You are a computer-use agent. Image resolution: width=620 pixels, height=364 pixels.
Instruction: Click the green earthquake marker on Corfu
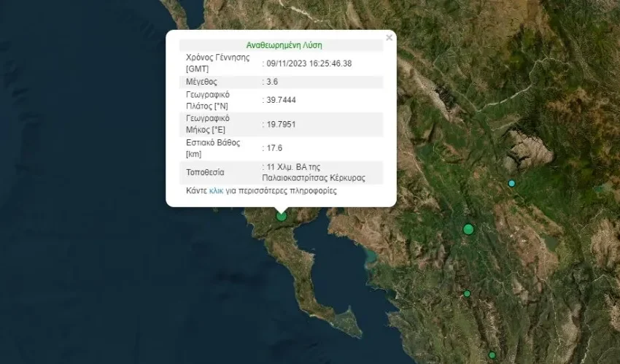coord(282,215)
